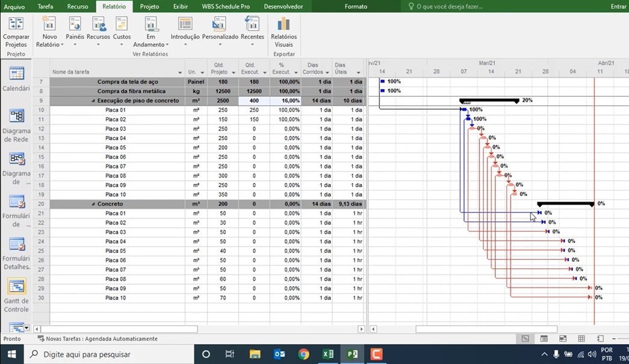Click the Cortana circle icon
The width and height of the screenshot is (629, 364).
pos(206,354)
